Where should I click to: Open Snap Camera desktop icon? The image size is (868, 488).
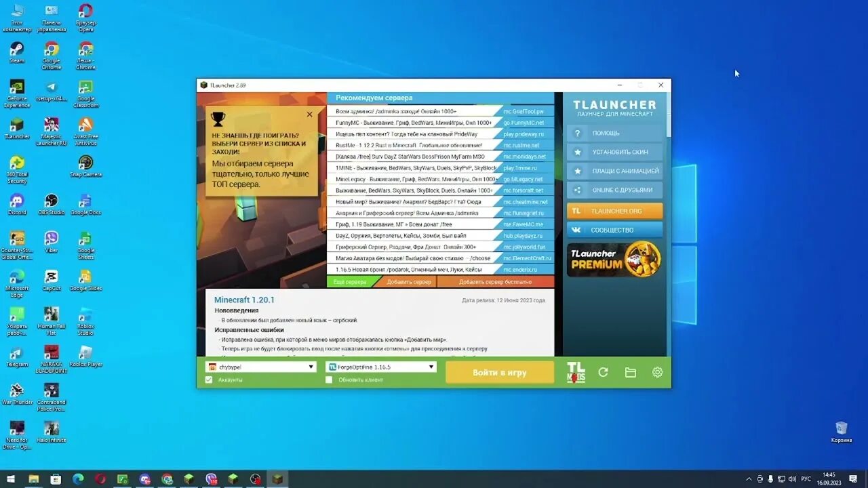[85, 166]
